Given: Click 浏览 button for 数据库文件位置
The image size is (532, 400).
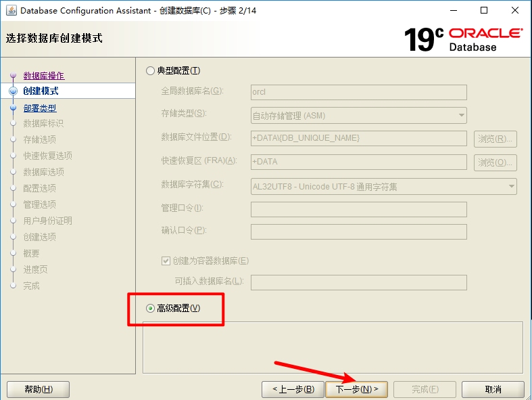Looking at the screenshot, I should pos(495,139).
